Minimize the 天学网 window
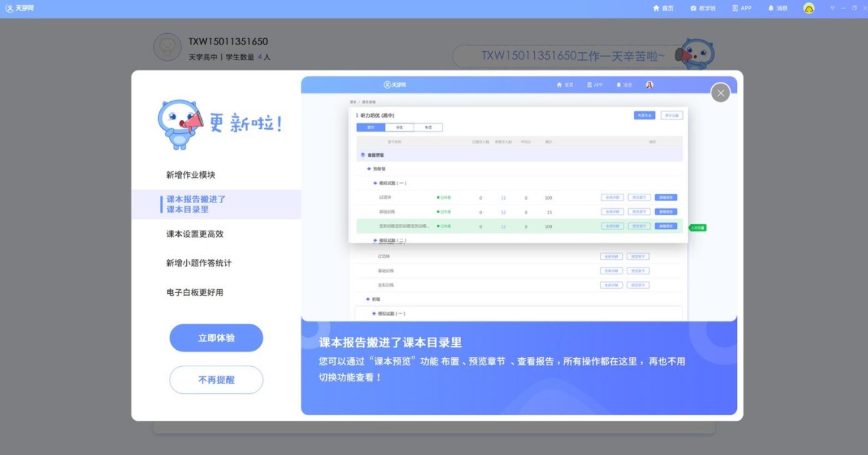868x455 pixels. click(x=844, y=8)
